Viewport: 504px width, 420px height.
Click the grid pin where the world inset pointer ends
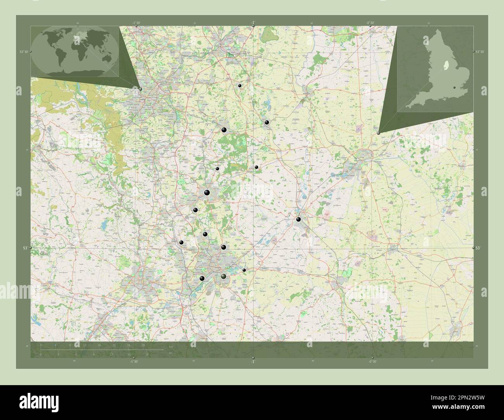point(141,89)
